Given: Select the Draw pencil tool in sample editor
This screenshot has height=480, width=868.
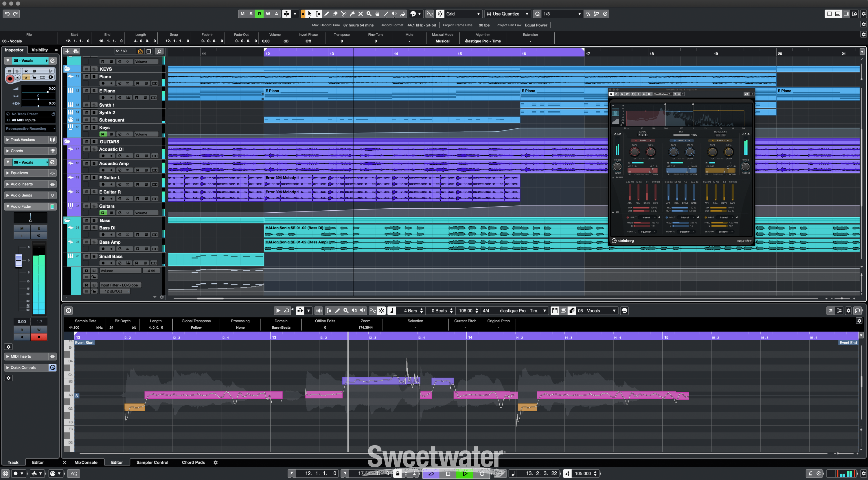Looking at the screenshot, I should [x=337, y=310].
